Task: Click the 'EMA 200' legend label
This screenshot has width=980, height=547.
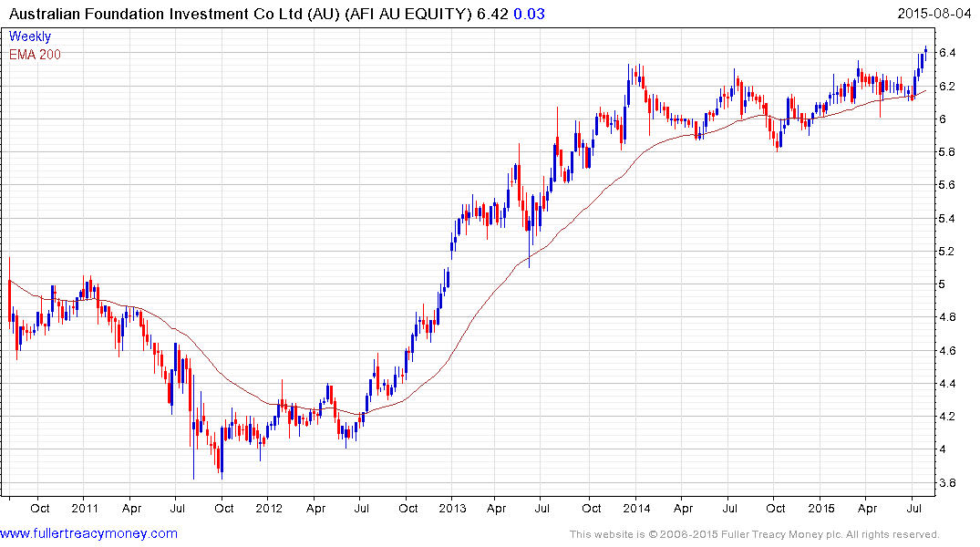Action: pyautogui.click(x=35, y=55)
